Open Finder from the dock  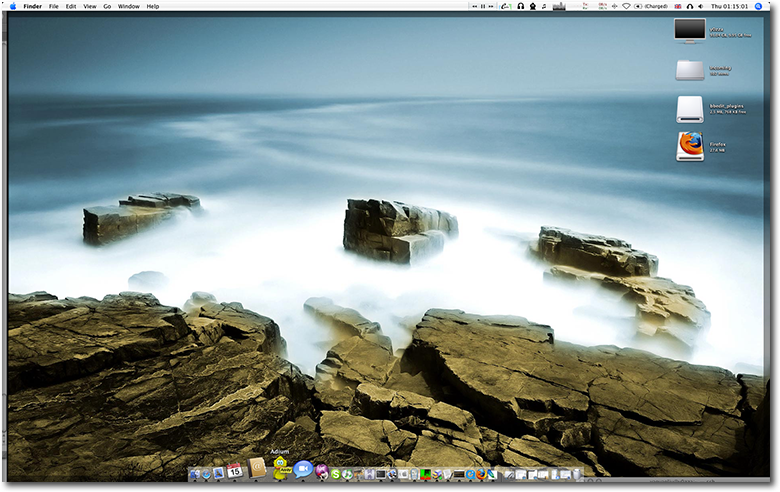click(195, 474)
